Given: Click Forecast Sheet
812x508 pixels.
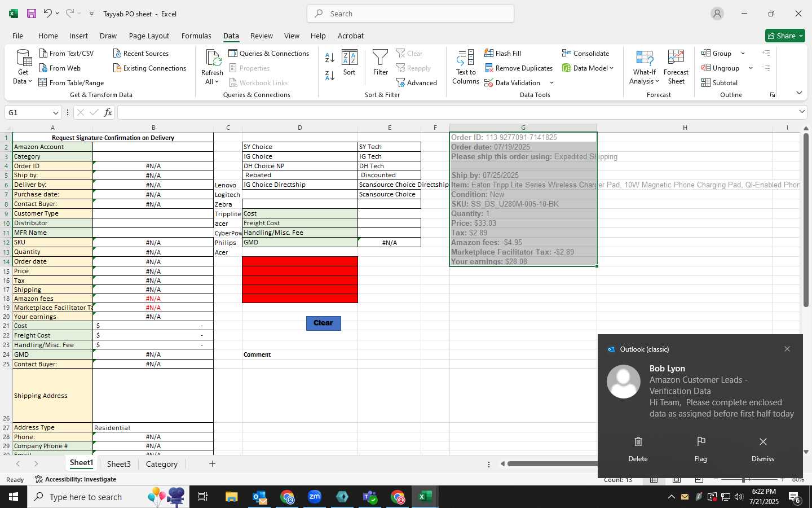Looking at the screenshot, I should tap(676, 67).
